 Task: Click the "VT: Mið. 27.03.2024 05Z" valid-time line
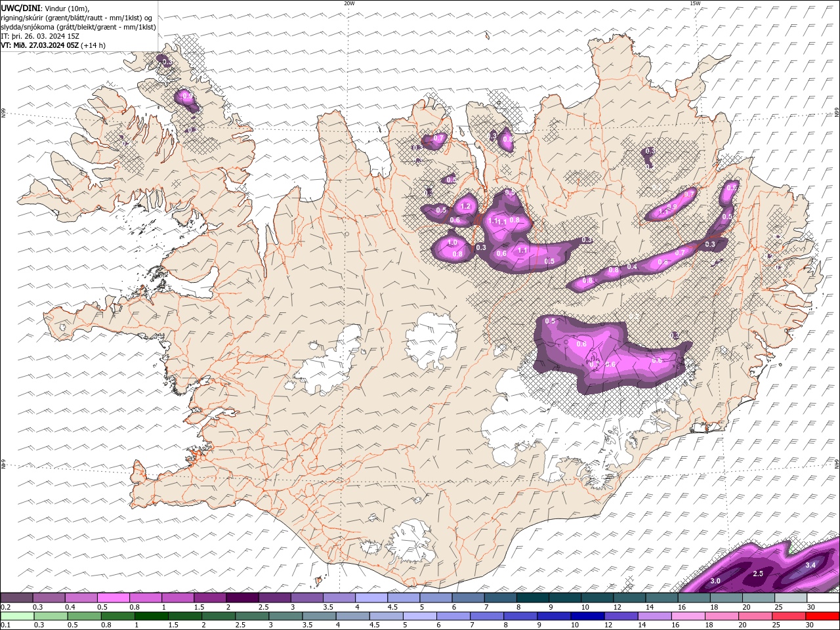[40, 45]
